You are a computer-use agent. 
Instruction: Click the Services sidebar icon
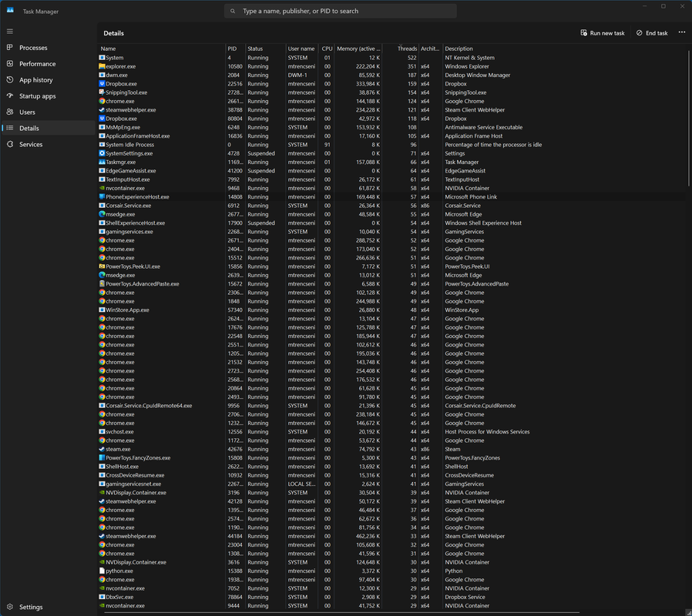pos(10,144)
